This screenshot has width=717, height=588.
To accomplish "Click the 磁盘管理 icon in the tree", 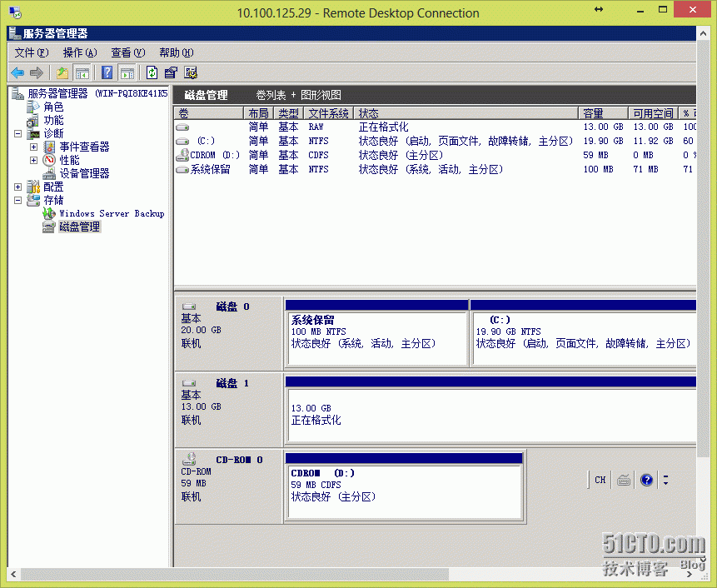I will (x=49, y=227).
